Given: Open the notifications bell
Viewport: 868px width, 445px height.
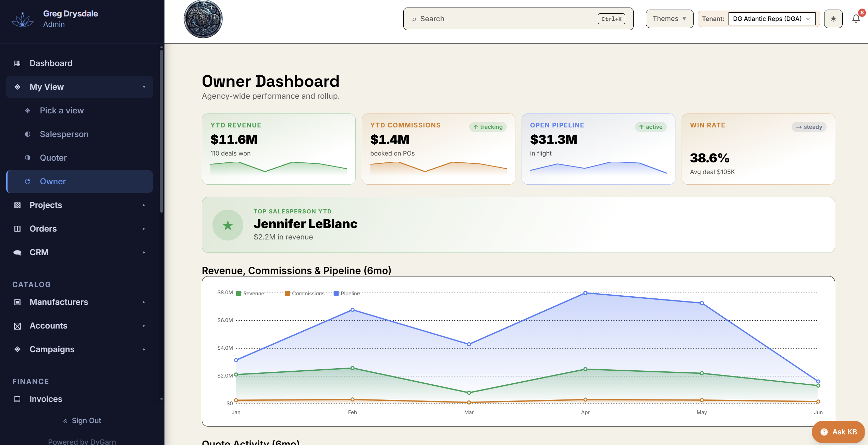Looking at the screenshot, I should pos(856,19).
